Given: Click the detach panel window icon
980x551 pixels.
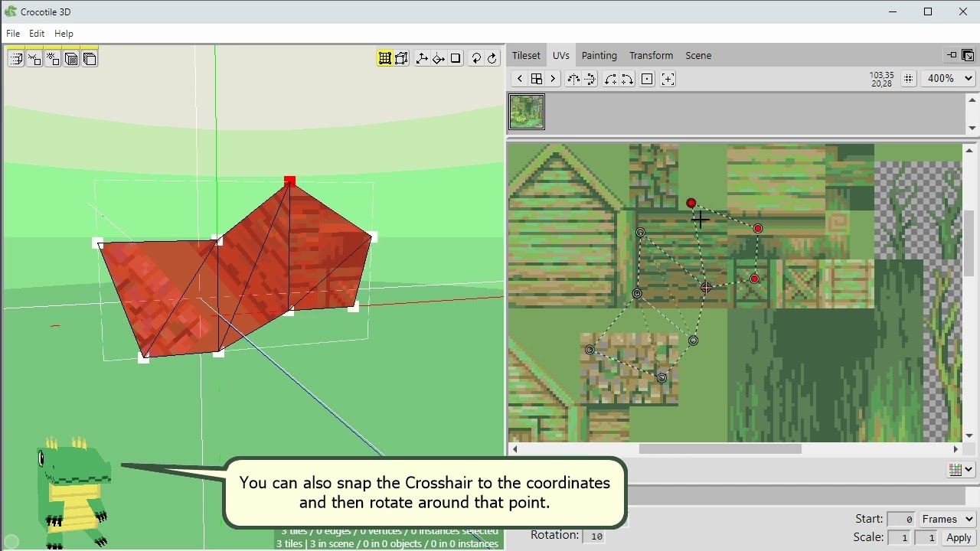Looking at the screenshot, I should pyautogui.click(x=968, y=55).
